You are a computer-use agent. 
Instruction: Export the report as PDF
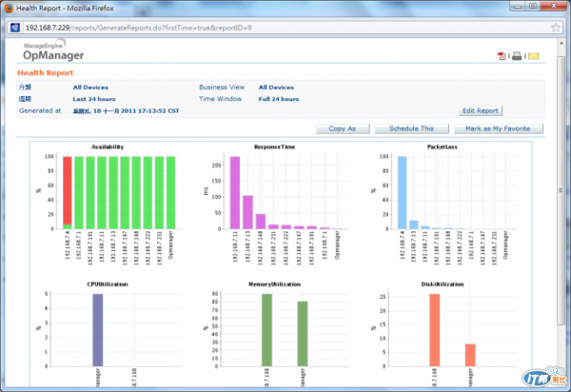click(502, 56)
